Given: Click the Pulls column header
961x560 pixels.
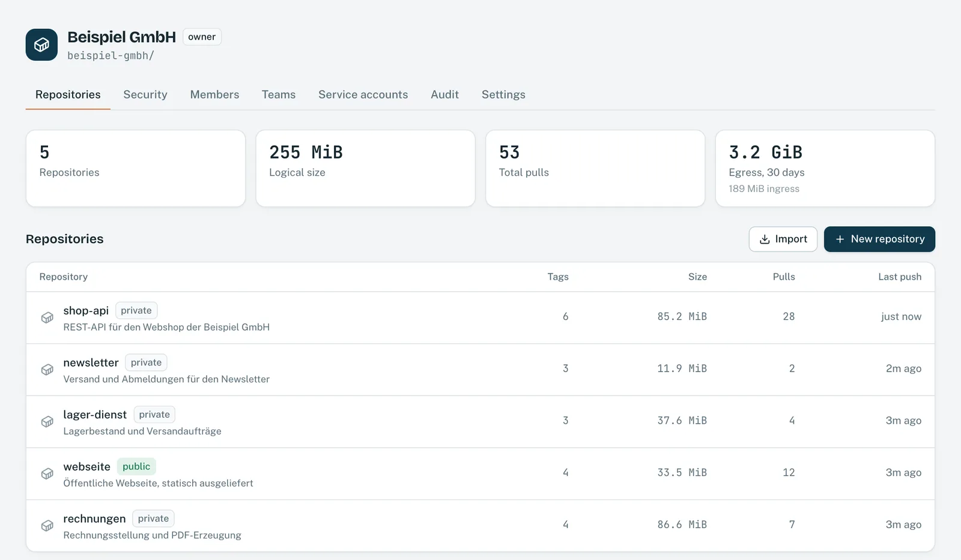Looking at the screenshot, I should point(784,277).
